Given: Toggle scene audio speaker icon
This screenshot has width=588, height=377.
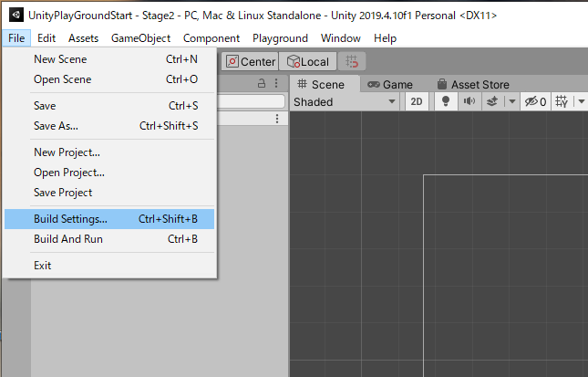Looking at the screenshot, I should coord(469,101).
